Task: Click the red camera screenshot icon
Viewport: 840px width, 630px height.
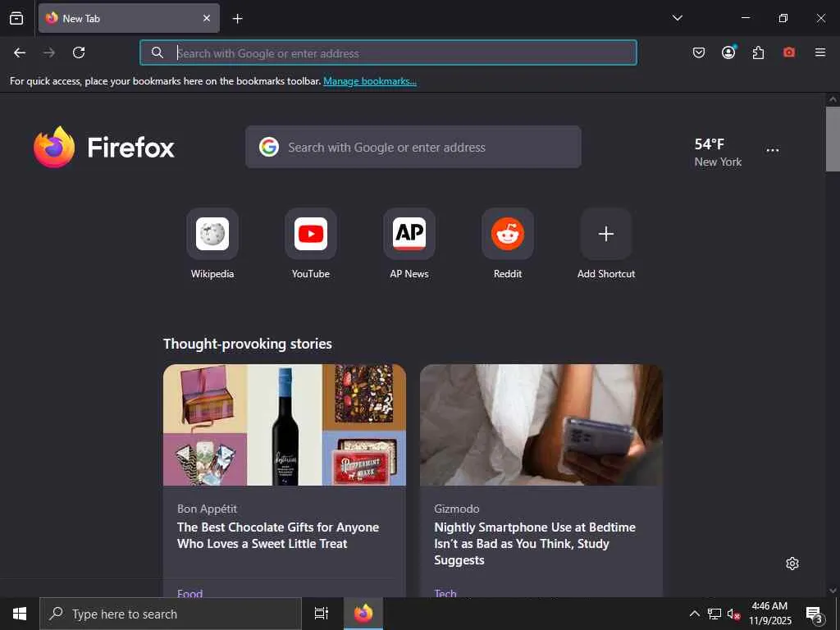Action: point(788,52)
